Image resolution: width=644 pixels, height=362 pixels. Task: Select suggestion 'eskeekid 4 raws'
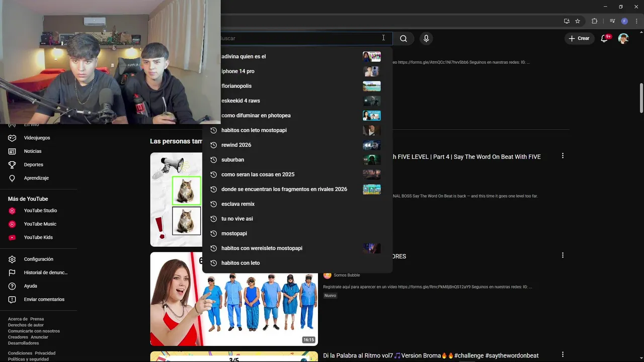297,101
